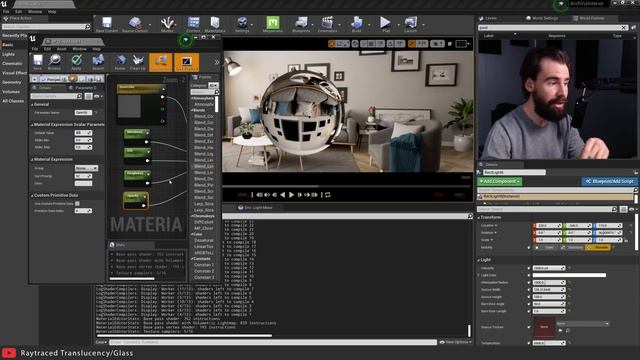Click the magnifier in the Search Details box
The width and height of the screenshot is (640, 360).
(614, 209)
